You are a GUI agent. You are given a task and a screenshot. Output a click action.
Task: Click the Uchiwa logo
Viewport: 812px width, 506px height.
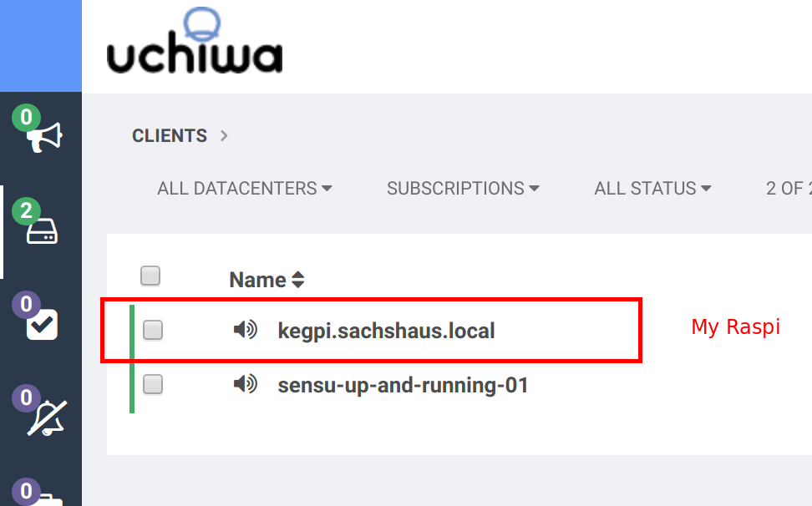194,46
